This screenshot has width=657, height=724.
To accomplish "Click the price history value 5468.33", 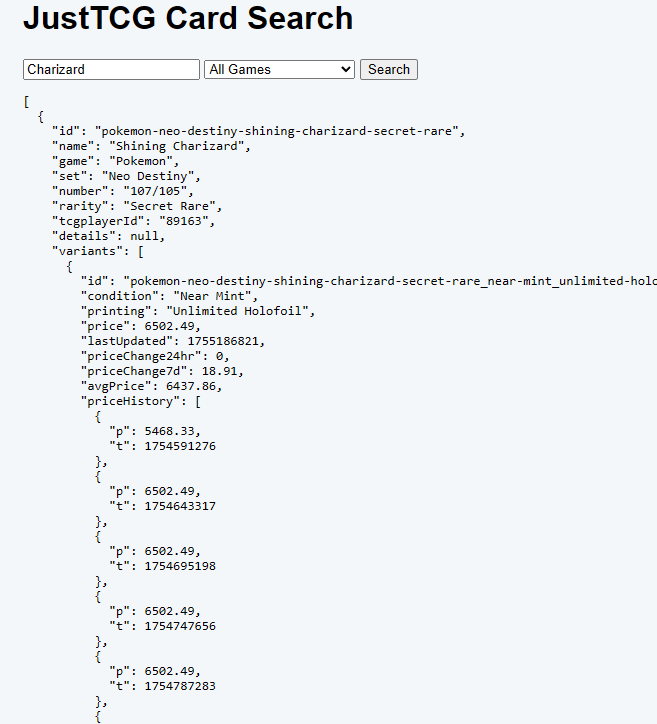I will 169,431.
